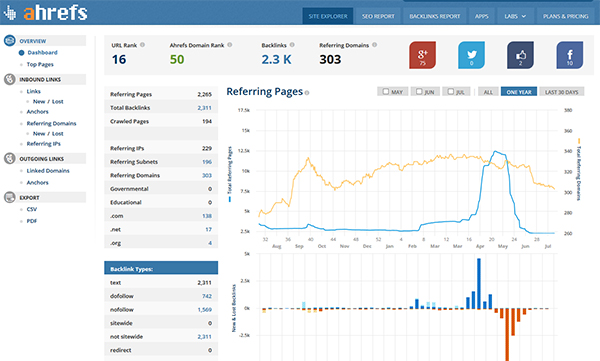Screen dimensions: 600x361
Task: Click the tallest orange lost-backlinks bar
Action: tap(507, 335)
